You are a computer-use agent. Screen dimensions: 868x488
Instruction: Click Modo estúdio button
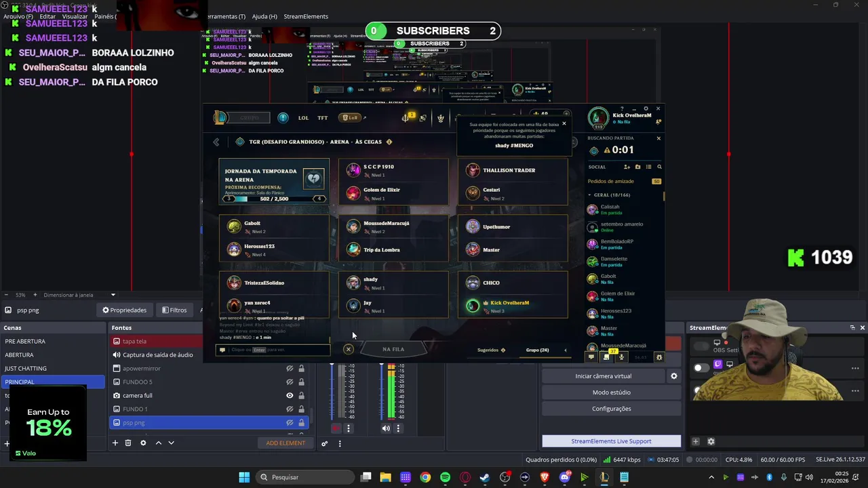tap(612, 392)
